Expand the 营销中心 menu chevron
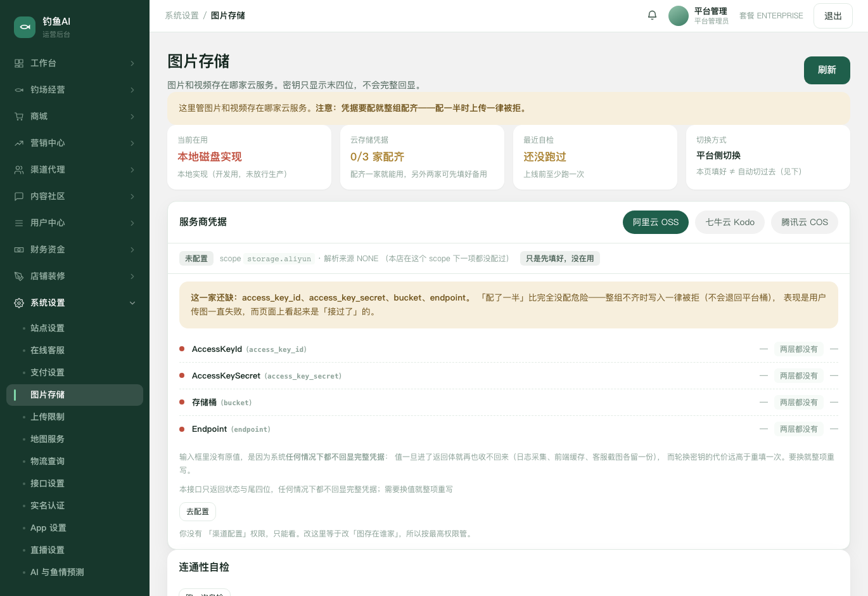Viewport: 868px width, 596px height. tap(132, 143)
